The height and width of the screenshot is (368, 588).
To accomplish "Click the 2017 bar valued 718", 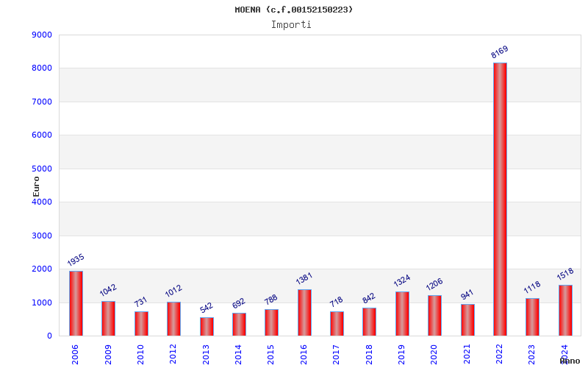I will click(337, 324).
